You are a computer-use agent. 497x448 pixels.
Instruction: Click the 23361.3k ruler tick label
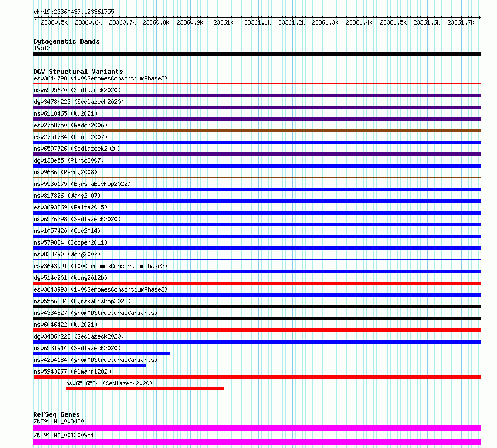click(x=325, y=23)
